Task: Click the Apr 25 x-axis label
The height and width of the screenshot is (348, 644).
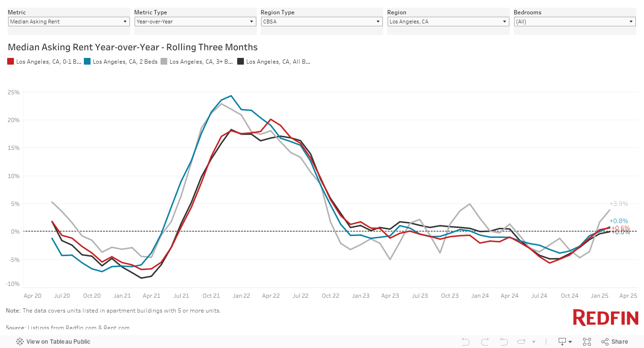Action: click(x=629, y=296)
